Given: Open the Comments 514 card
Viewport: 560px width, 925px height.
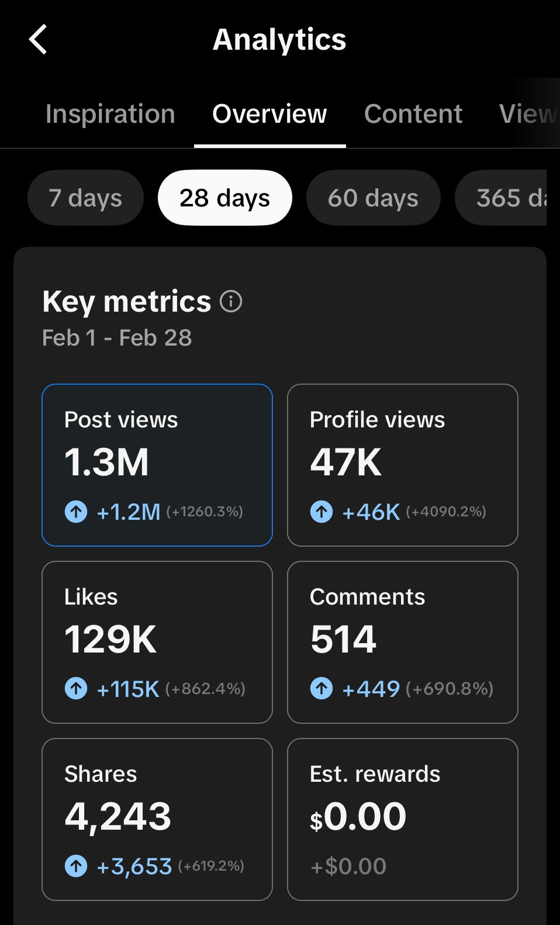Looking at the screenshot, I should (403, 642).
